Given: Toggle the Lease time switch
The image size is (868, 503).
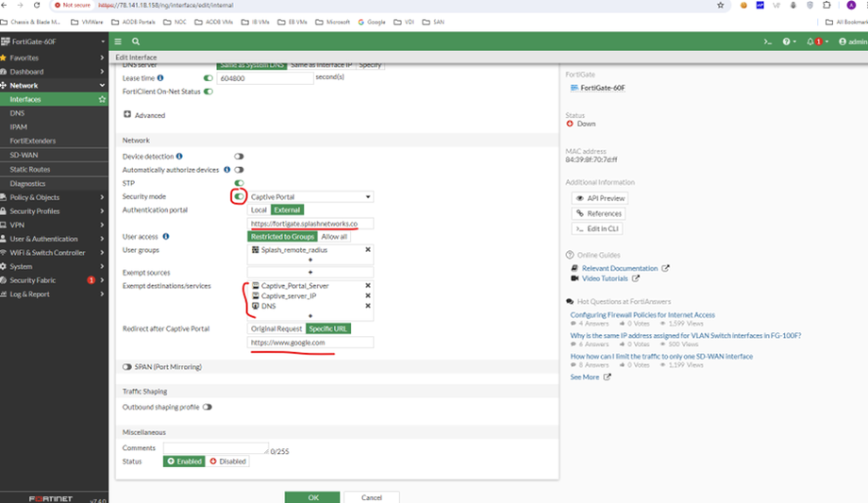Looking at the screenshot, I should (209, 78).
